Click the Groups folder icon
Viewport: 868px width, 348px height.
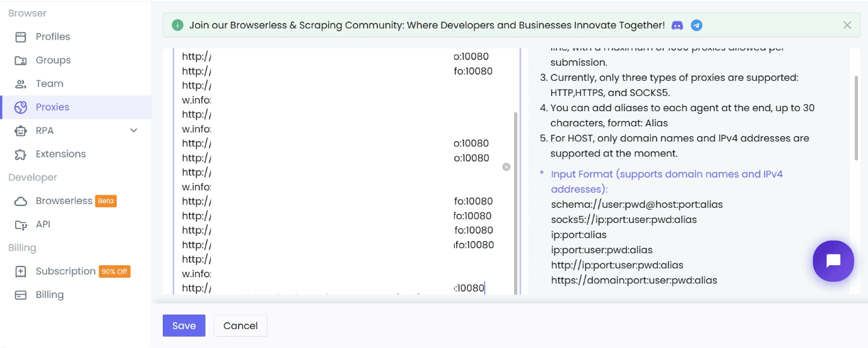[21, 61]
